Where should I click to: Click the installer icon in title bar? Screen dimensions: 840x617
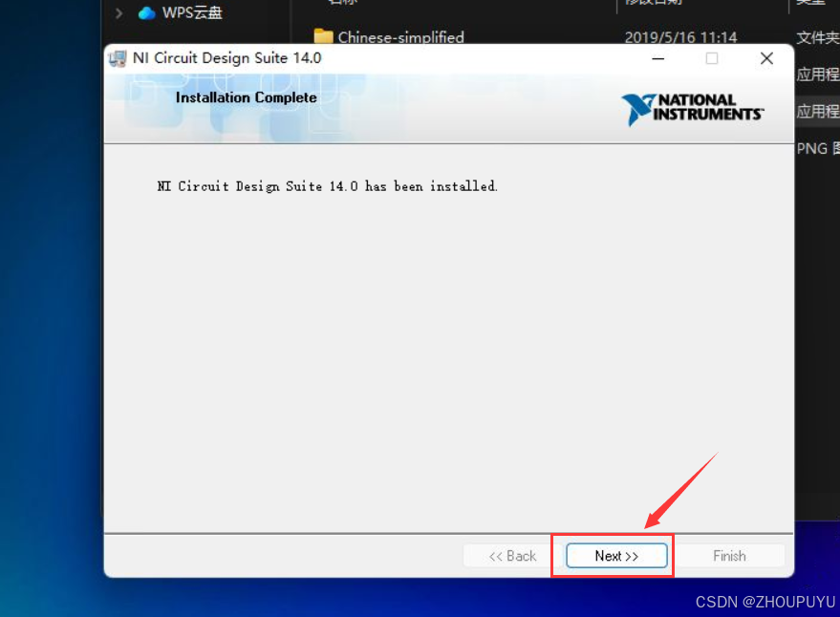point(118,58)
